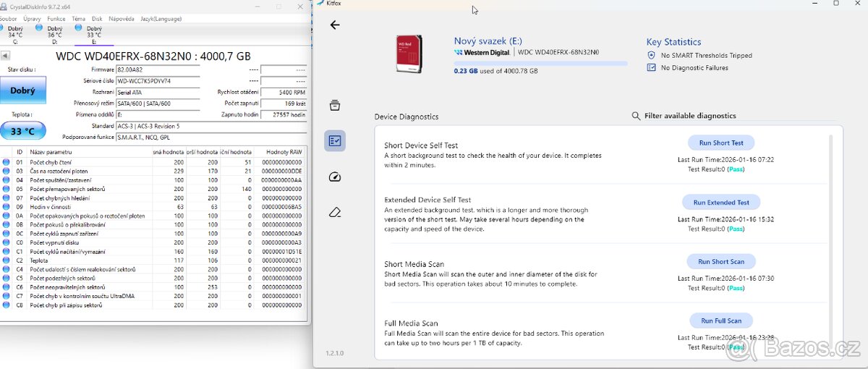The image size is (868, 369).
Task: Open the Úpravy menu
Action: coord(32,18)
